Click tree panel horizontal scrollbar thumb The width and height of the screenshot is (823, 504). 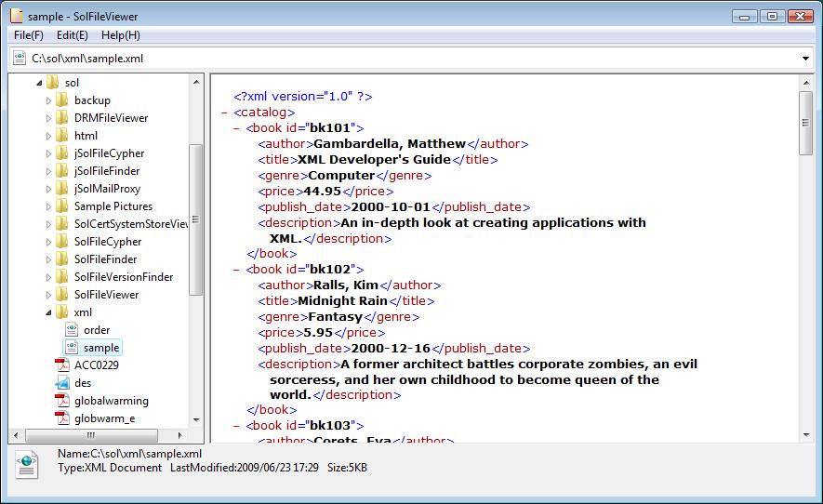(x=91, y=435)
